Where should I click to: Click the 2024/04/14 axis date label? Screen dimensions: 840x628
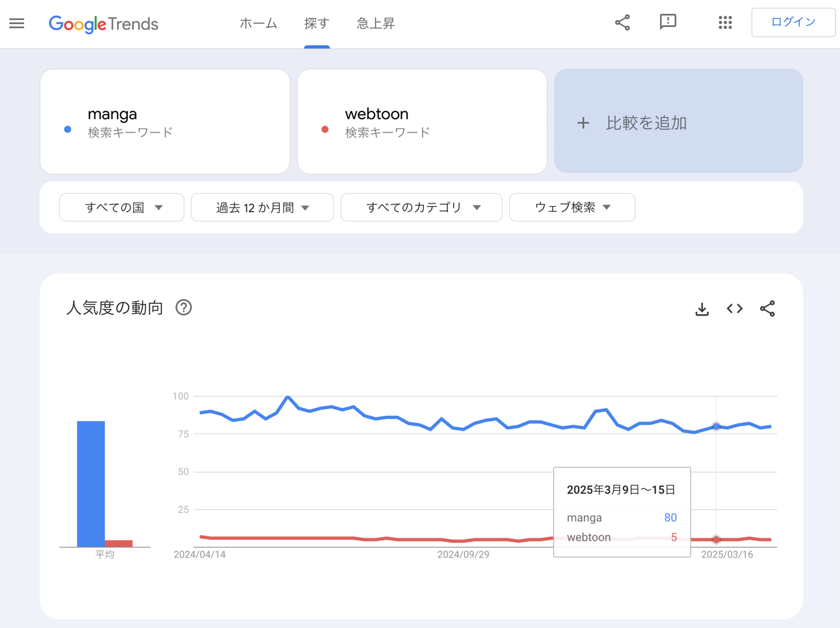point(199,554)
